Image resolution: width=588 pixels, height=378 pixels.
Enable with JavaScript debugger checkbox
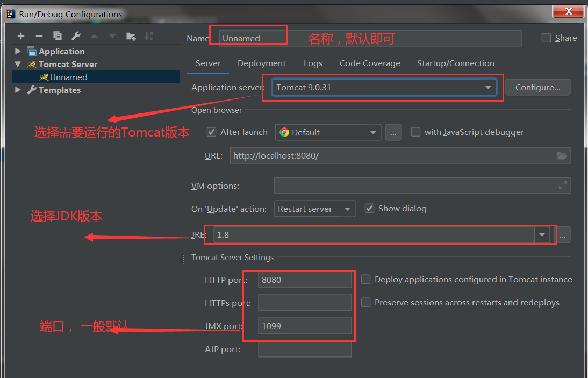[415, 132]
